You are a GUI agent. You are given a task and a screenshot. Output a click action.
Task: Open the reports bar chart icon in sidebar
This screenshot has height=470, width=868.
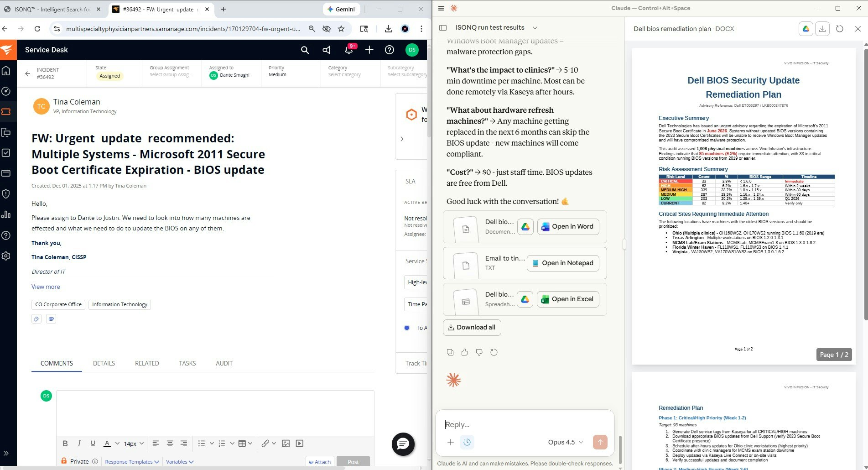6,214
